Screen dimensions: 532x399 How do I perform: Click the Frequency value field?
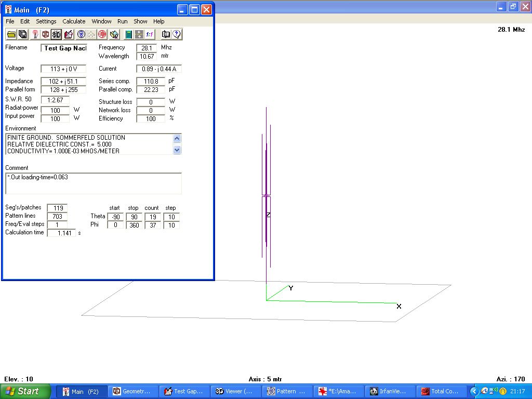coord(147,48)
